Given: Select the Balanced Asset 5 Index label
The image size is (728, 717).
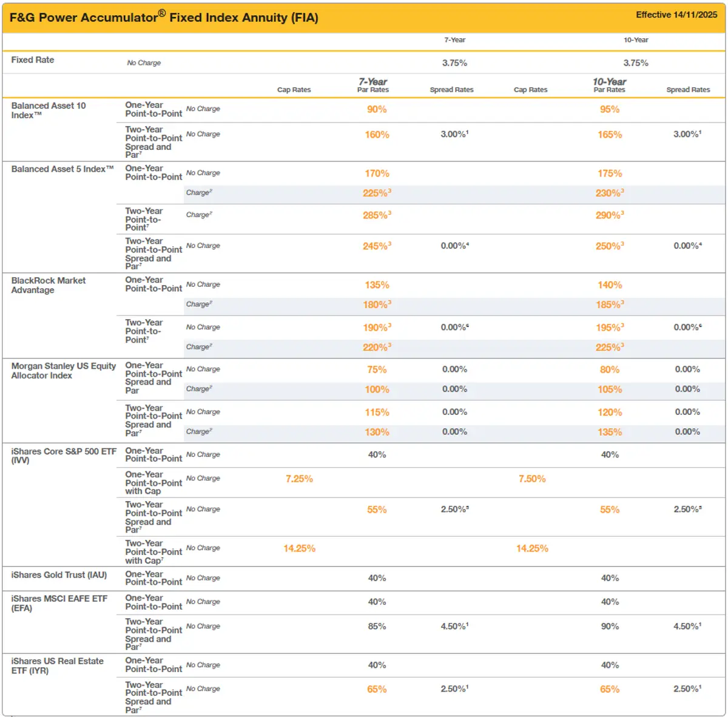Looking at the screenshot, I should (62, 169).
